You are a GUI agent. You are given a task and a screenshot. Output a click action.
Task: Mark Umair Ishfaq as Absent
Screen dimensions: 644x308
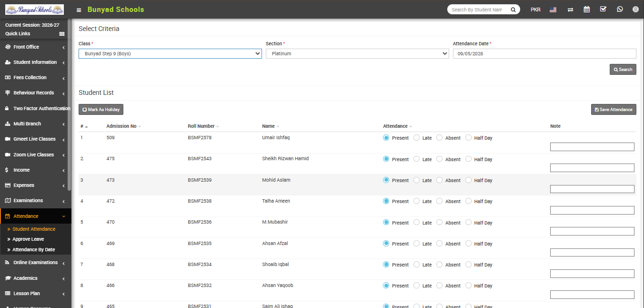tap(439, 138)
